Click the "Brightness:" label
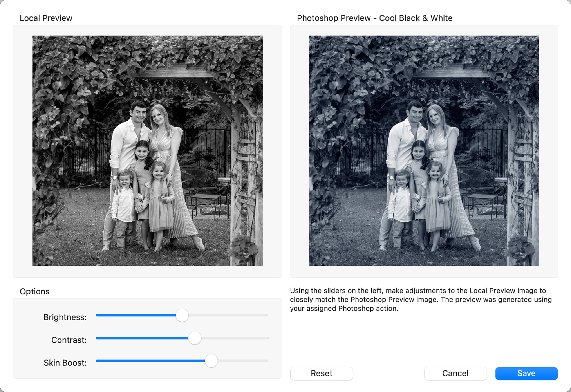The image size is (571, 392). [65, 317]
